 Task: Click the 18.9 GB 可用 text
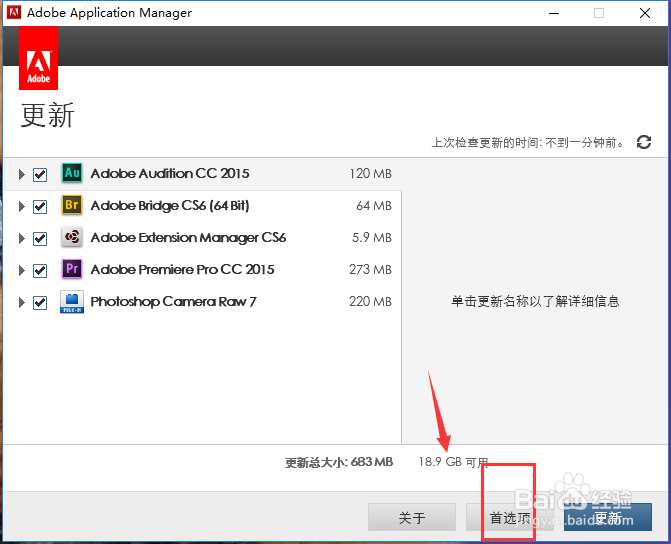tap(454, 462)
